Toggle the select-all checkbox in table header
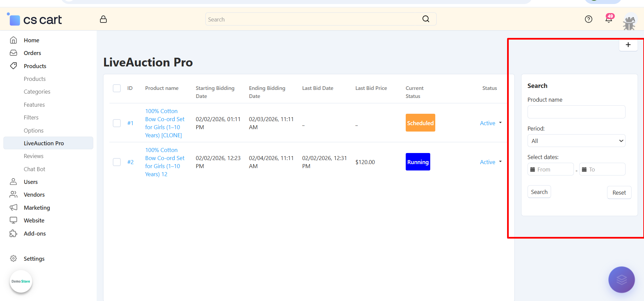 117,88
